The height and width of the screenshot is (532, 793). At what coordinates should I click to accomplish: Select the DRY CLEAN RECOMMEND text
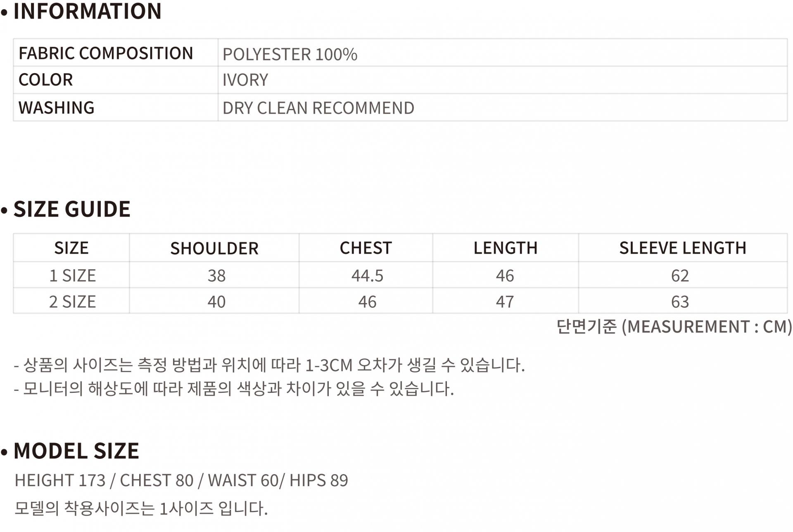coord(318,108)
